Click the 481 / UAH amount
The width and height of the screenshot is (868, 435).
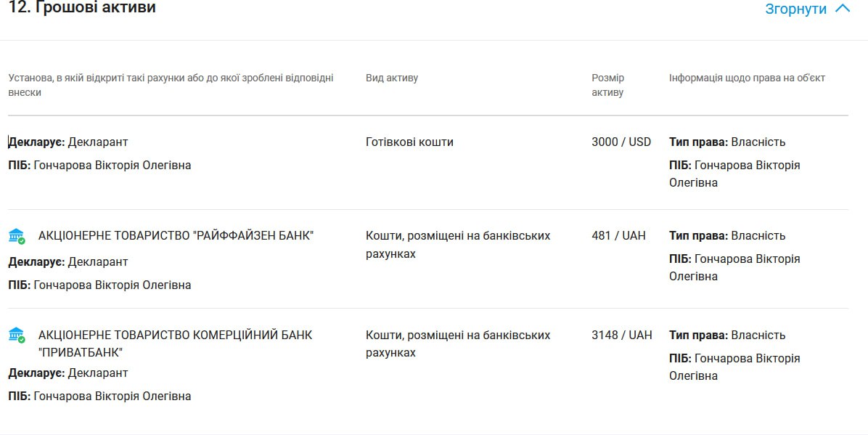click(618, 235)
